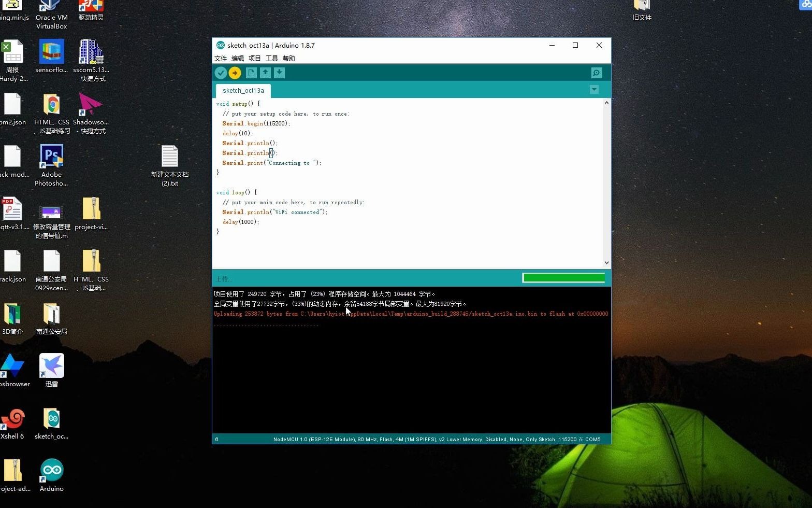Open the 编辑 menu
The image size is (812, 508).
(238, 59)
